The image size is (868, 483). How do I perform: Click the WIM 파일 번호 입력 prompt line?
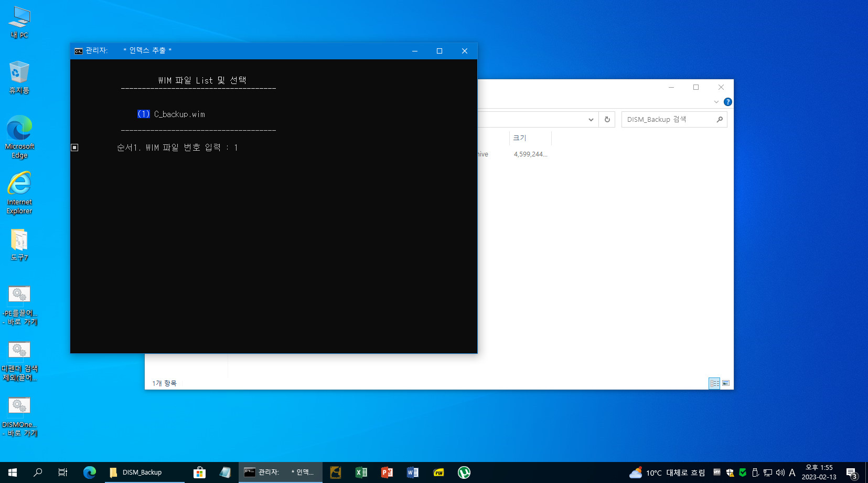(x=177, y=148)
